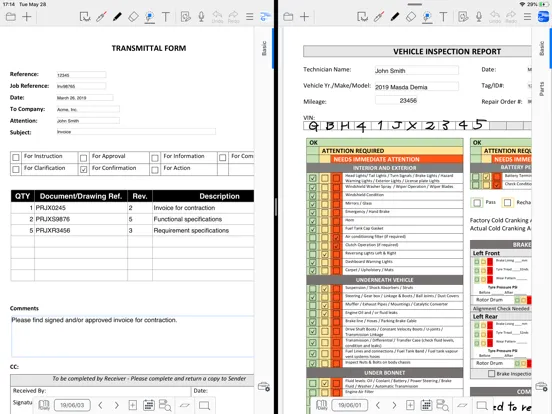This screenshot has height=414, width=552.
Task: Open the folder icon in left window
Action: click(11, 17)
